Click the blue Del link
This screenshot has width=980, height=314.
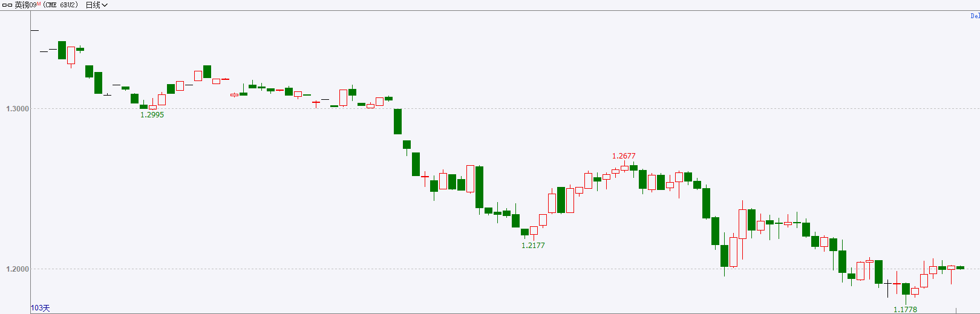click(975, 16)
